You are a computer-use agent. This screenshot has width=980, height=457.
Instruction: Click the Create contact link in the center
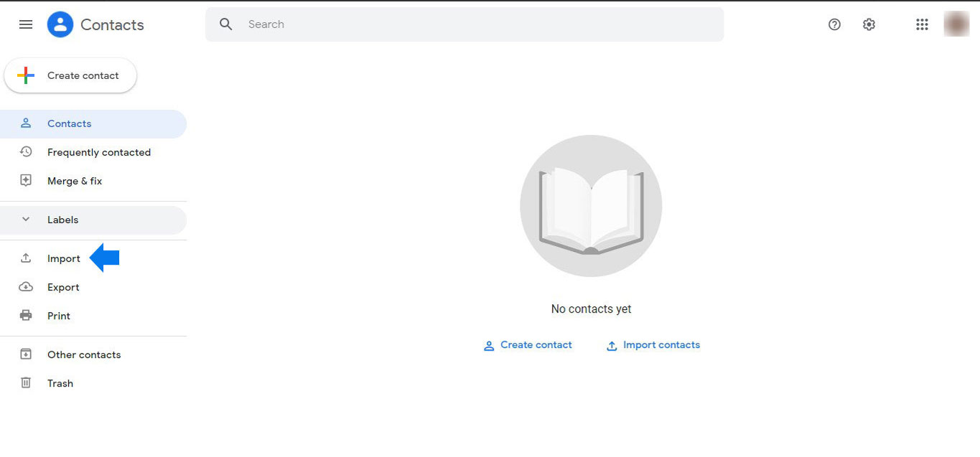click(536, 345)
